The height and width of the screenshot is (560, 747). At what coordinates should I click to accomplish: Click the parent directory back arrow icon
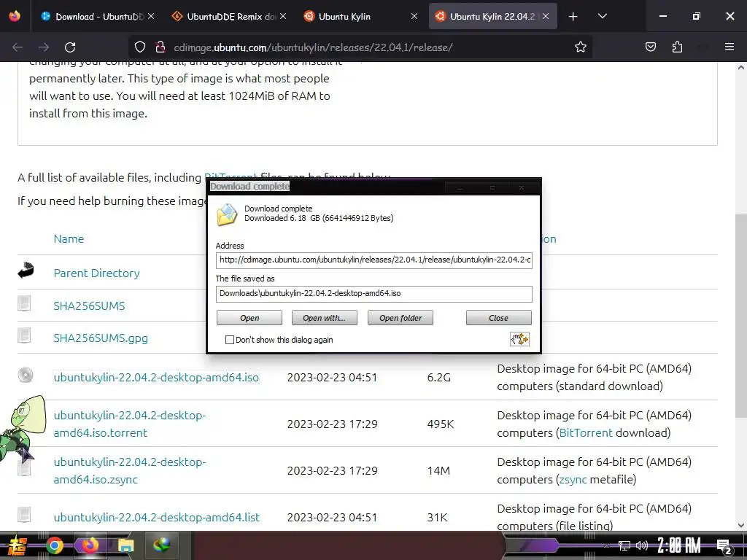[x=26, y=270]
